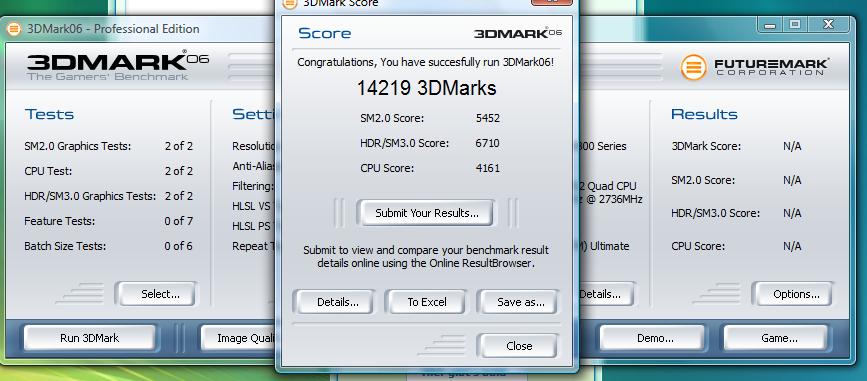The image size is (867, 381).
Task: Click the 3DMark06 Gamers' Benchmark logo
Action: coord(118,66)
